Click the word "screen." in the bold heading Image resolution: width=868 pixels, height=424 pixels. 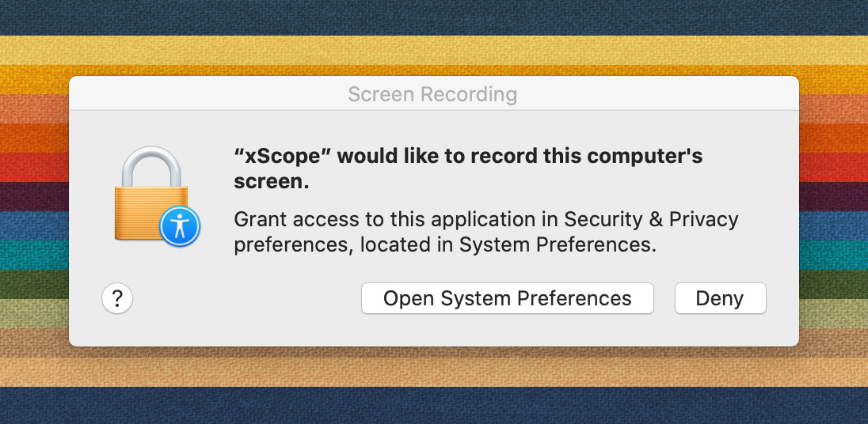click(271, 182)
